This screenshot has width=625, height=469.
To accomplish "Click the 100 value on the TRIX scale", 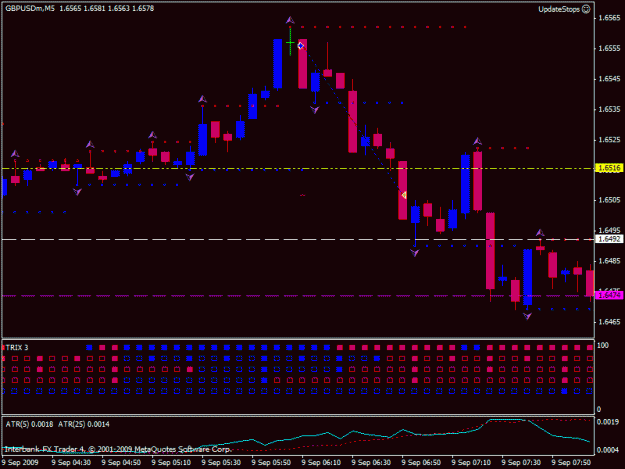I will tap(603, 345).
